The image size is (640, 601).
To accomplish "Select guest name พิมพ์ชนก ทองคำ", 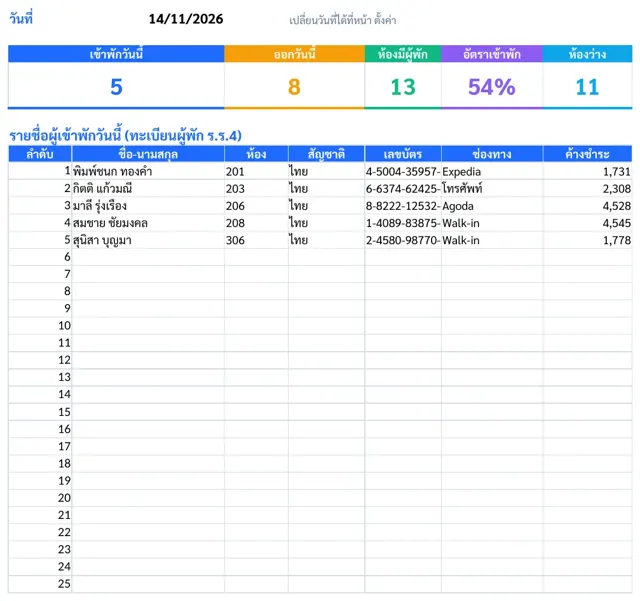I will (148, 171).
